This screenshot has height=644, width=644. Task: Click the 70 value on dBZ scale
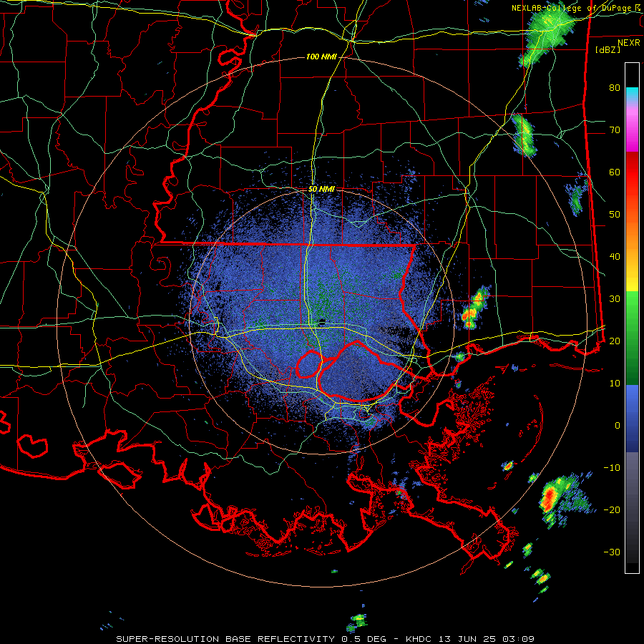coord(615,130)
